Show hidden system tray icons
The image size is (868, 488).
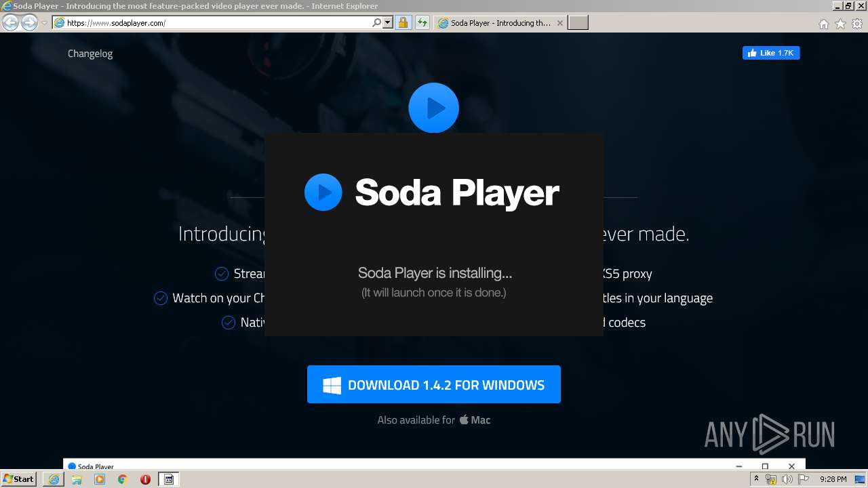point(756,479)
